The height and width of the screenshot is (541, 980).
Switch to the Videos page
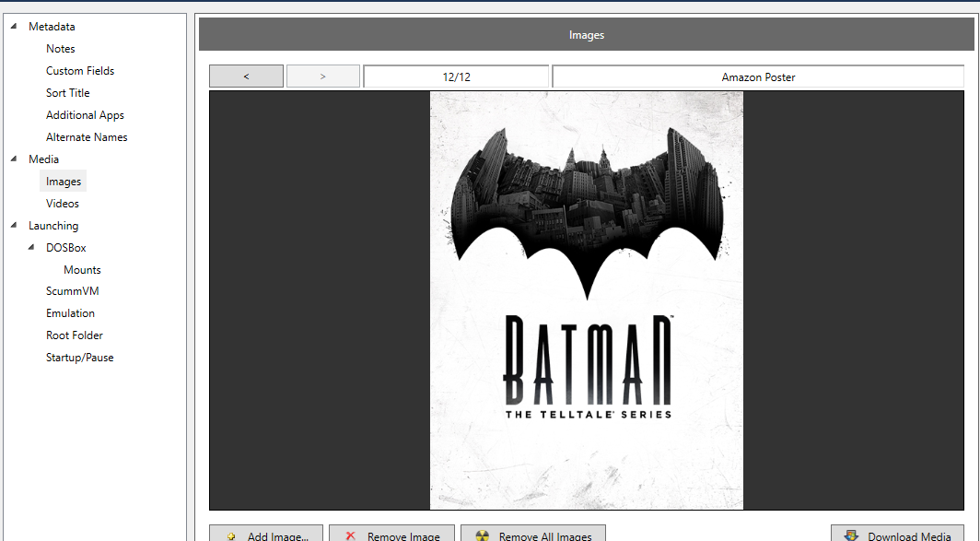click(x=63, y=204)
